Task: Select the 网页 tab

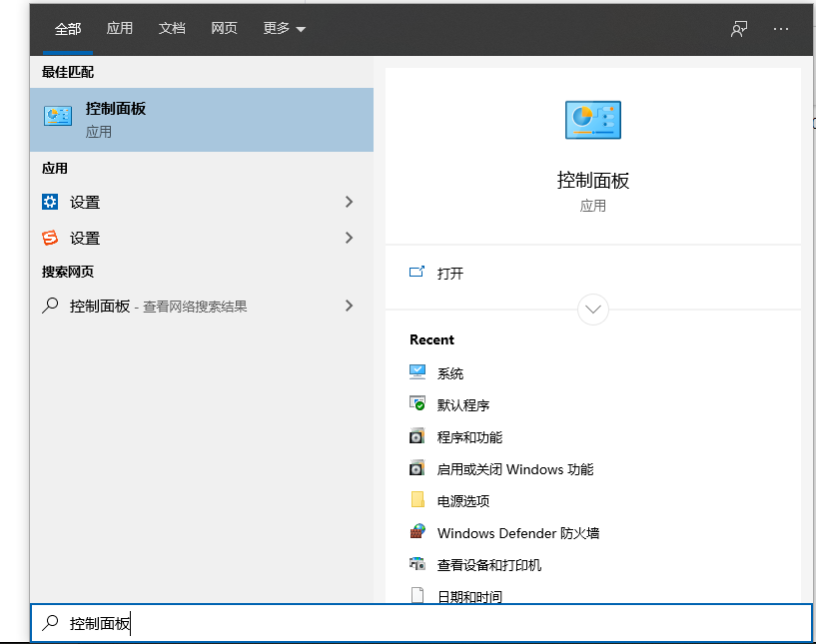Action: coord(224,29)
